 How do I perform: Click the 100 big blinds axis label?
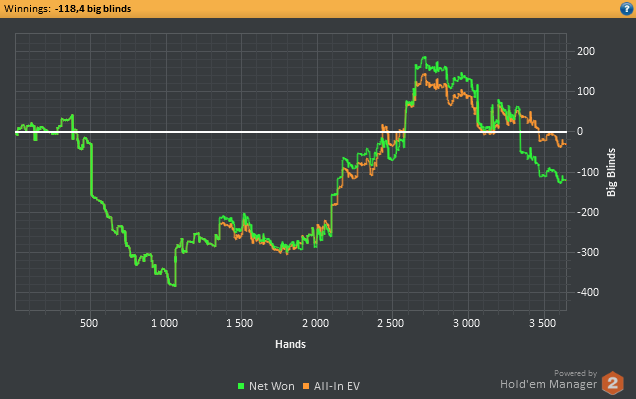coord(586,91)
